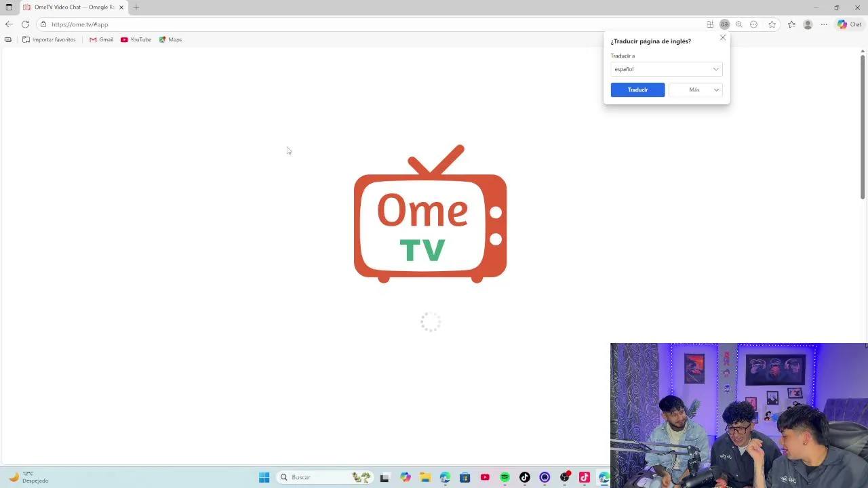Close the OmeTV Video Chat tab
This screenshot has height=488, width=868.
click(x=121, y=7)
